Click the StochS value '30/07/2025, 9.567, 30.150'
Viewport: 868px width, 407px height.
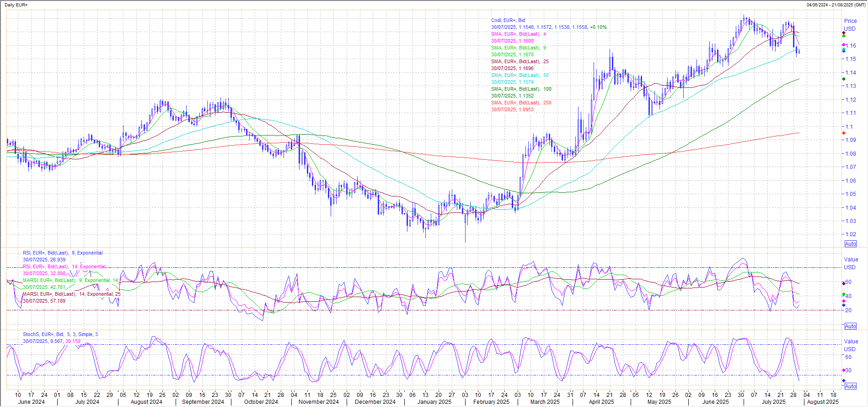[52, 341]
